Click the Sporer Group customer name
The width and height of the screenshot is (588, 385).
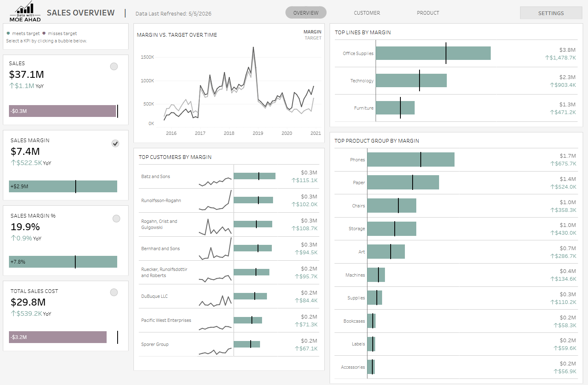[155, 344]
